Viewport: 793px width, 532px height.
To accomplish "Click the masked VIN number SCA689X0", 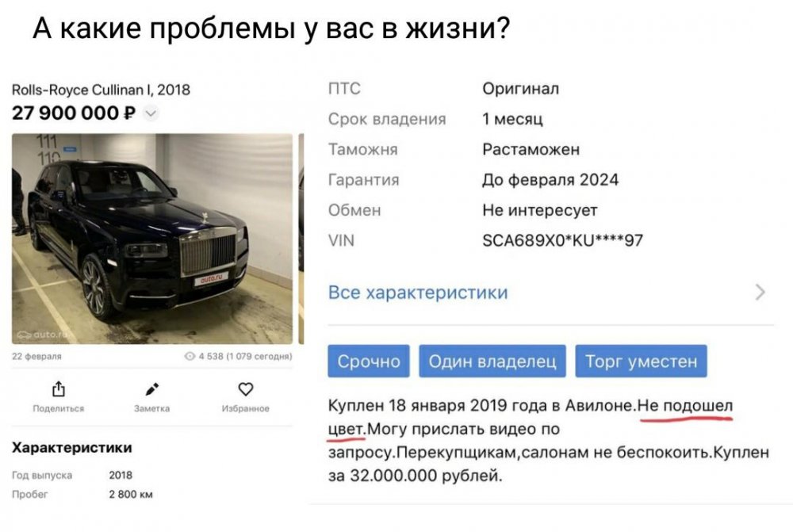I will click(x=562, y=240).
